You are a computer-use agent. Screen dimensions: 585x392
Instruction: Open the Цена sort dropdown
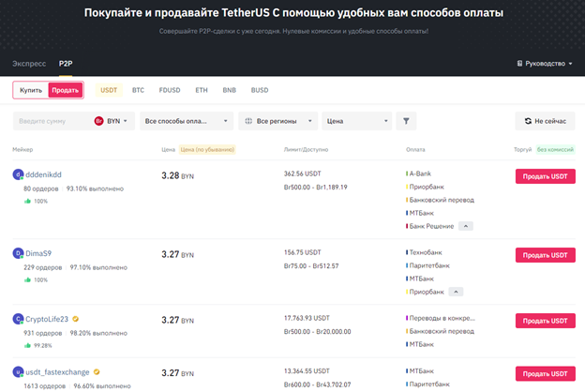tap(356, 121)
